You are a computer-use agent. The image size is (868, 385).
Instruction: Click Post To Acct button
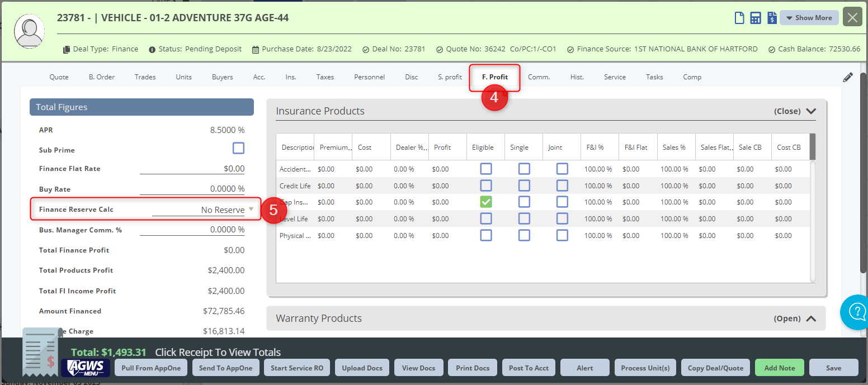click(529, 368)
